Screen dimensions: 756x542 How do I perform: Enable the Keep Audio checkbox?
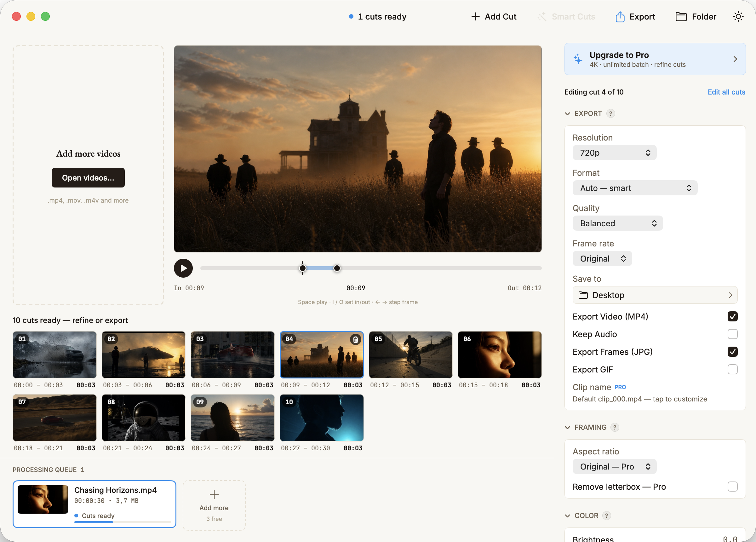pos(732,334)
